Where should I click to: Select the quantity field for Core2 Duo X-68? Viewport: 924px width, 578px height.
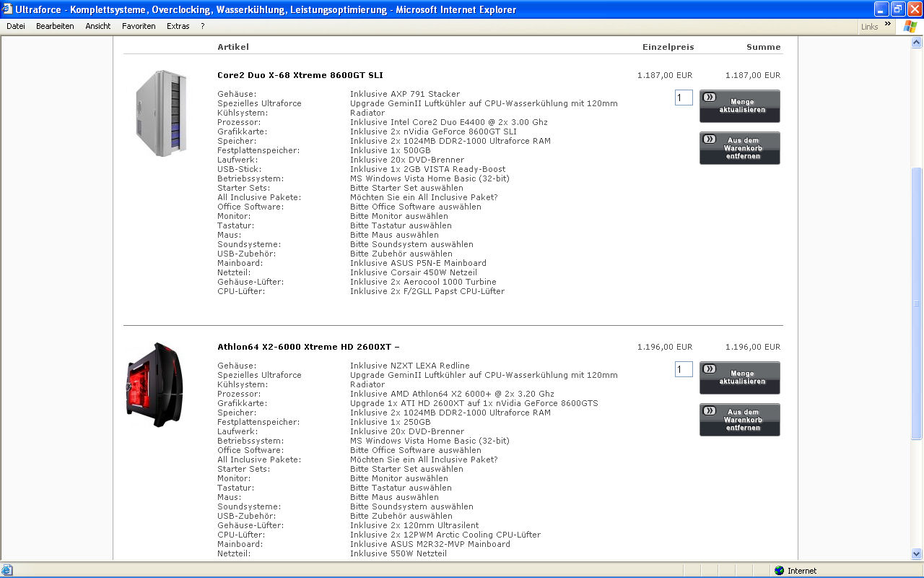point(683,98)
